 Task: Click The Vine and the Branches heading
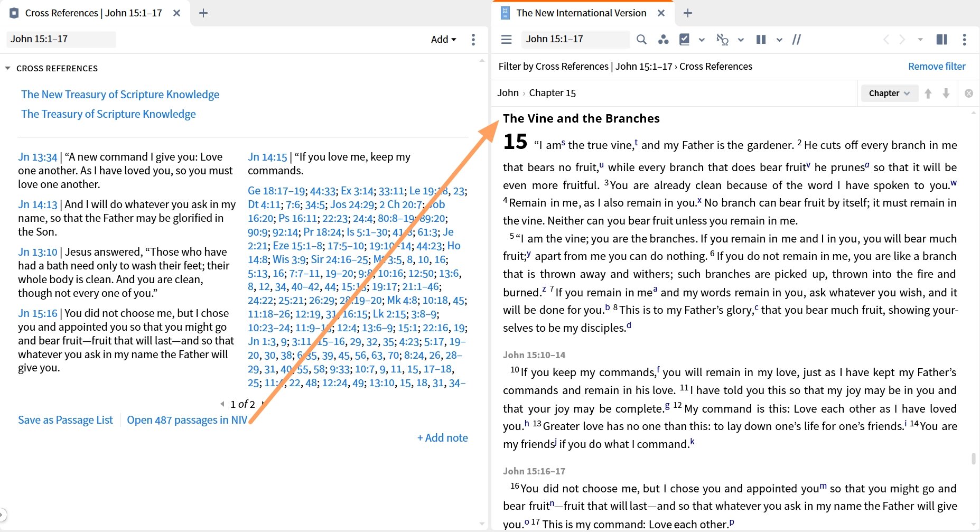point(581,118)
